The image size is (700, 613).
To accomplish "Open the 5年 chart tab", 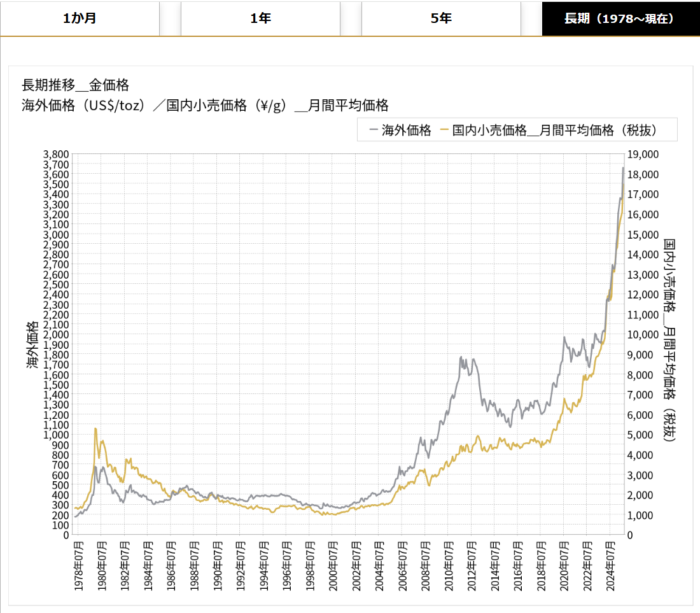I will click(x=441, y=18).
